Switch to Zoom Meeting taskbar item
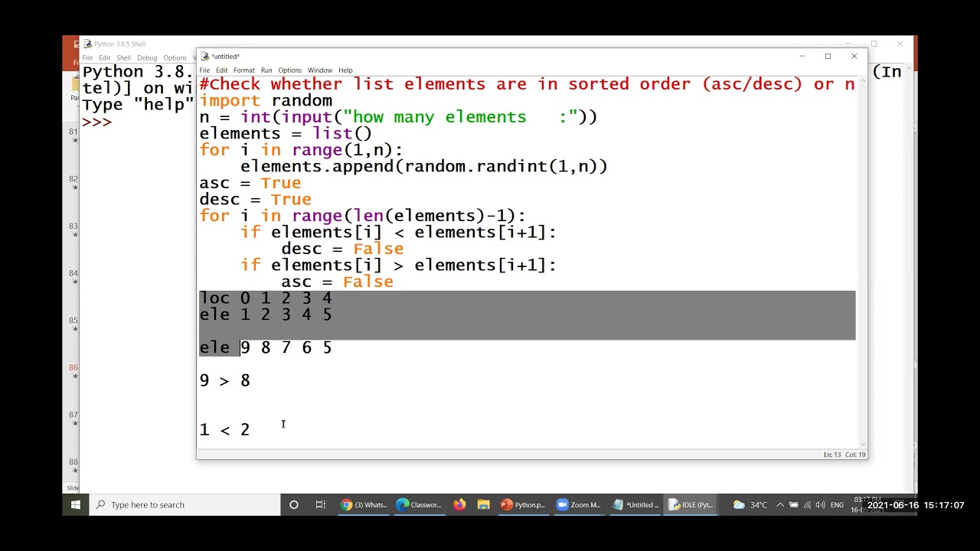This screenshot has height=551, width=980. (579, 504)
